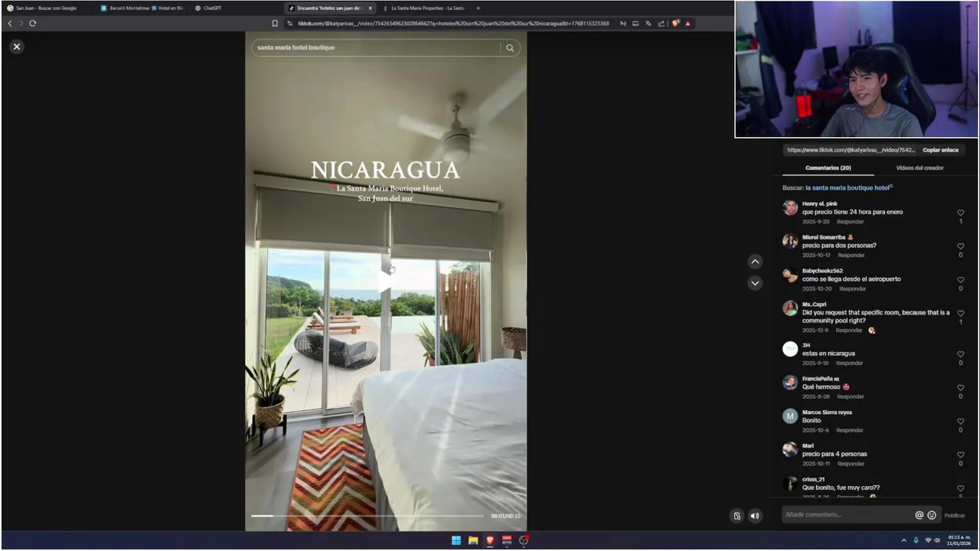Open Ms.Capri's profile avatar
This screenshot has width=980, height=551.
tap(790, 308)
